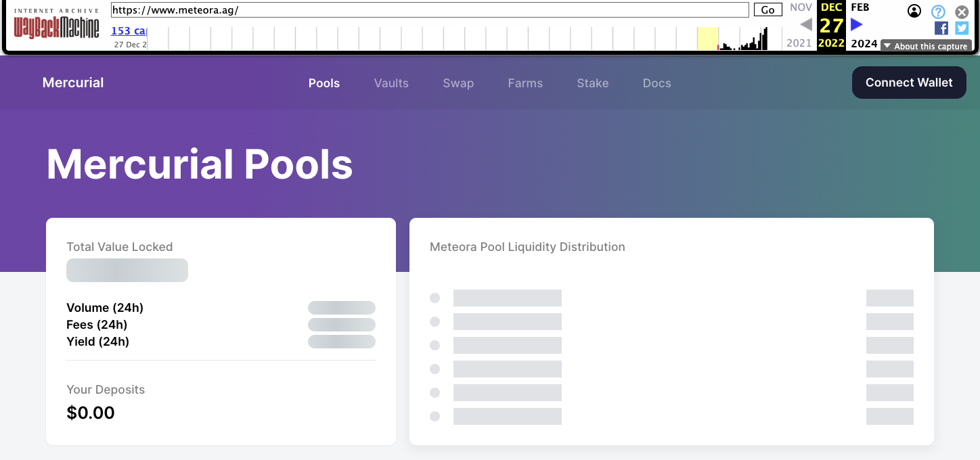
Task: Share this capture on Twitter
Action: 962,28
